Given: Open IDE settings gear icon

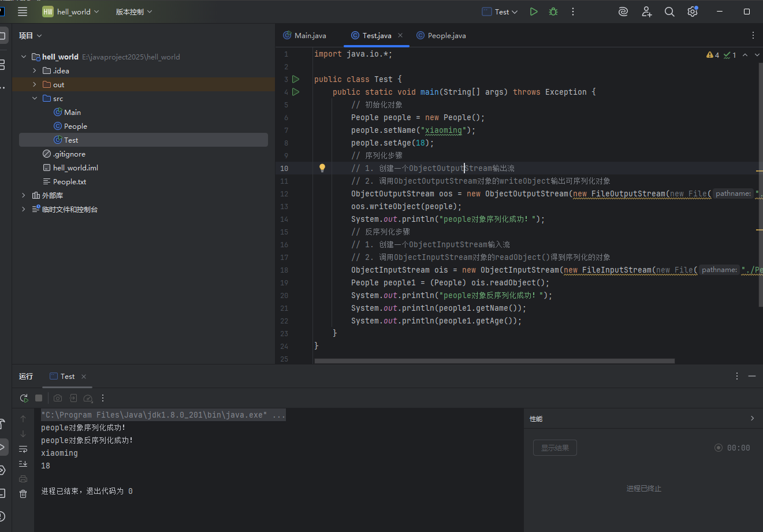Looking at the screenshot, I should pyautogui.click(x=693, y=12).
